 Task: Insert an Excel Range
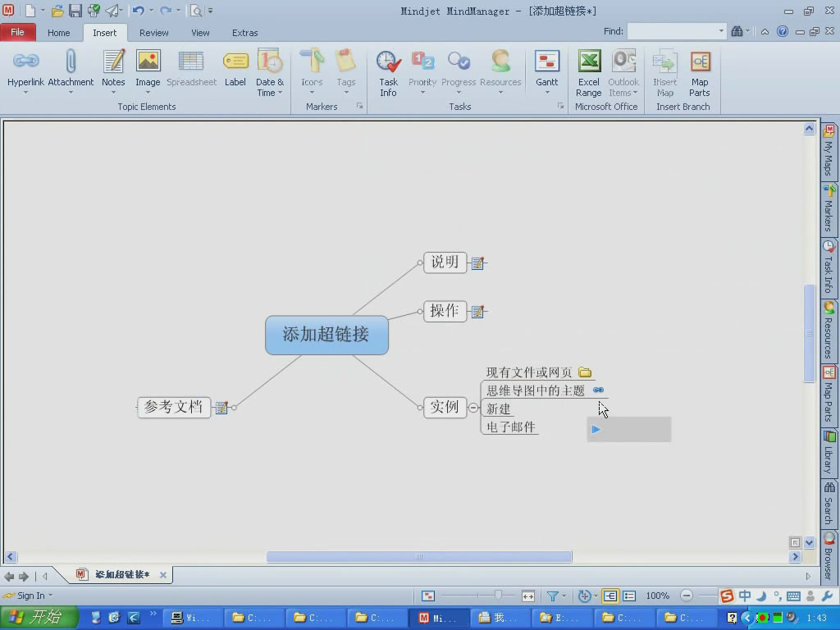[588, 73]
